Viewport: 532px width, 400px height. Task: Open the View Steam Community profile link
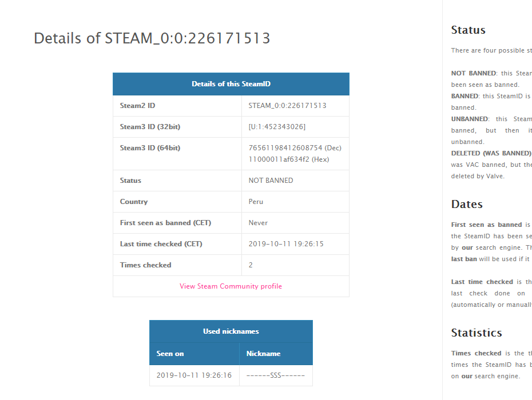coord(231,286)
